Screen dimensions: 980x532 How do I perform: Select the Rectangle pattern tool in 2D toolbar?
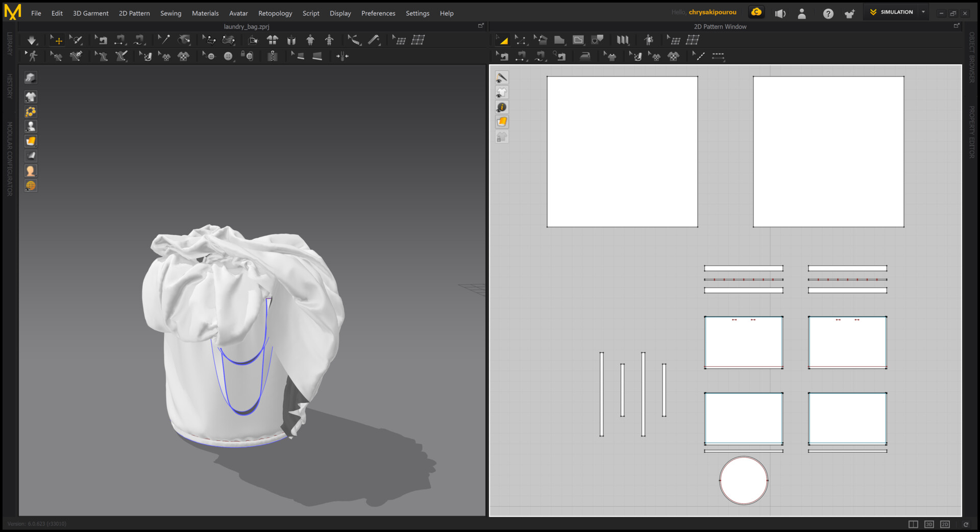559,40
